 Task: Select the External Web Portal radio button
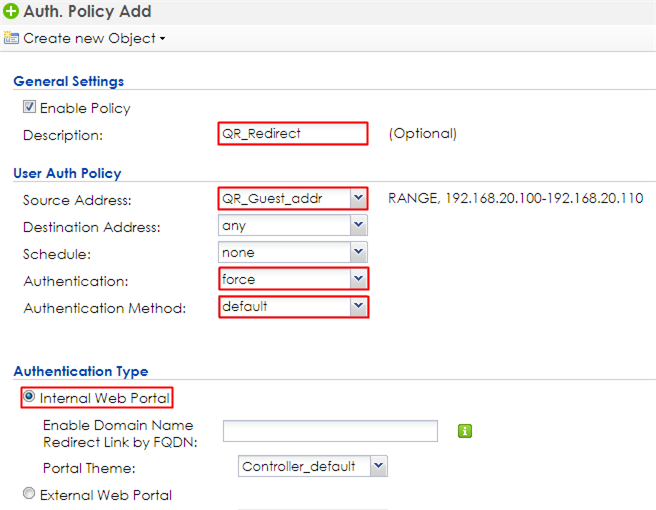tap(29, 494)
